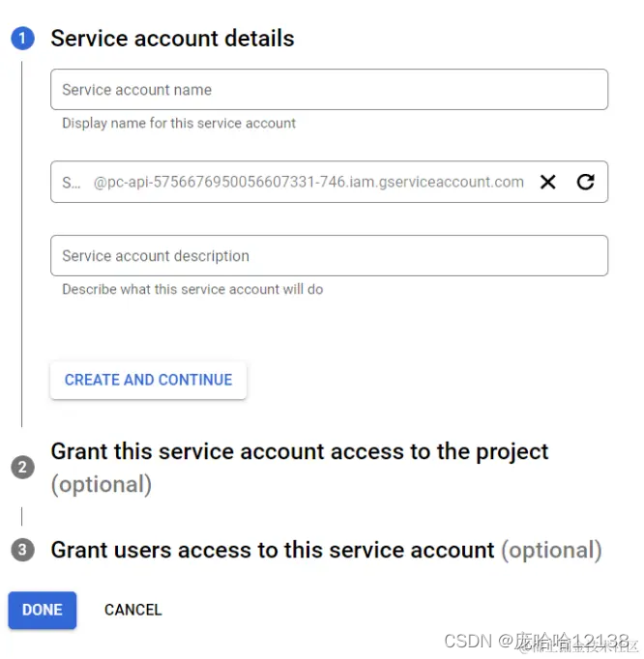This screenshot has width=644, height=659.
Task: Click the step 3 number badge
Action: coord(22,550)
